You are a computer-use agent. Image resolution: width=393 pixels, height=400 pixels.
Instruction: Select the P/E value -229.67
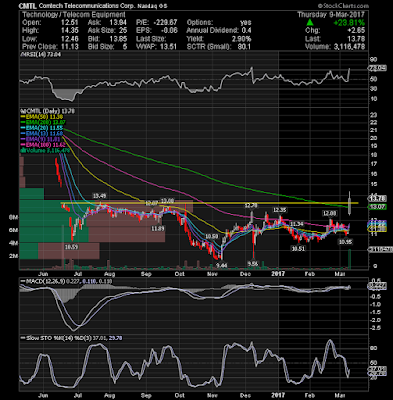(x=165, y=23)
